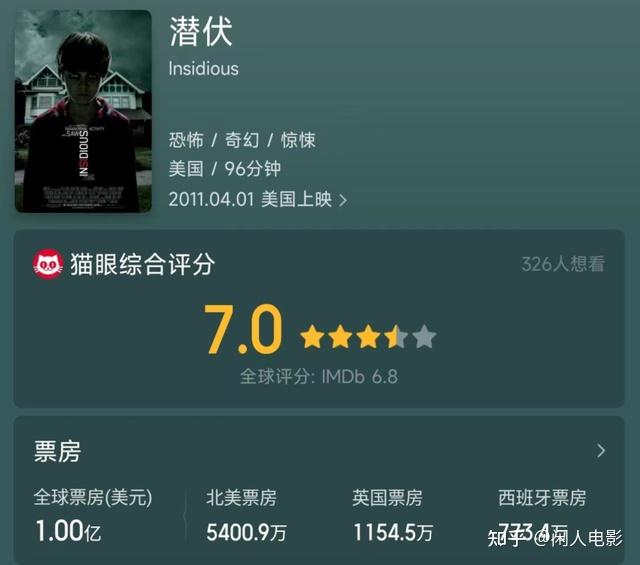Image resolution: width=640 pixels, height=565 pixels.
Task: Open the 票房 section arrow
Action: coord(601,451)
